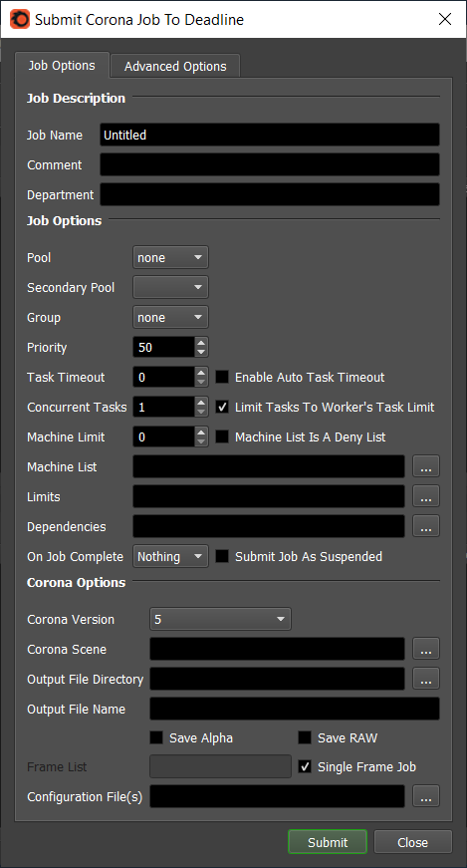
Task: Uncheck Limit Tasks To Worker's Task Limit
Action: click(x=222, y=407)
